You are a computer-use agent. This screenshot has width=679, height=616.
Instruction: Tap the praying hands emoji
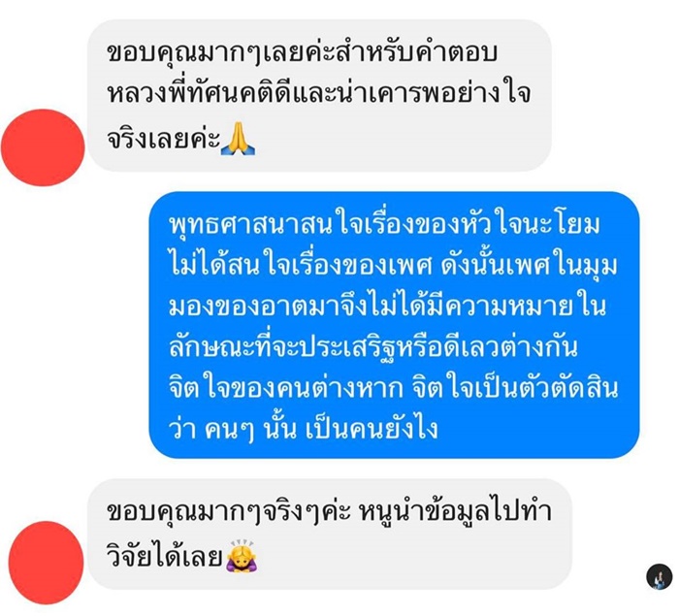[239, 139]
